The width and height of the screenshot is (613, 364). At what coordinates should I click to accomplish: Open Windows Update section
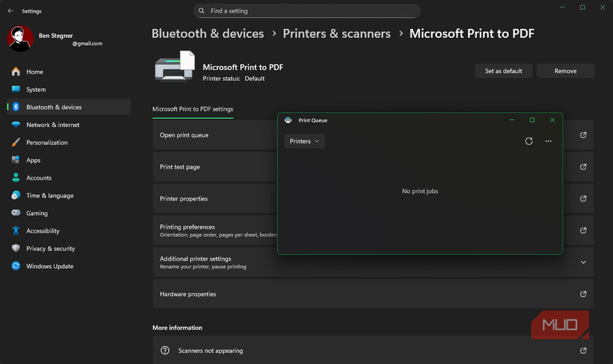tap(69, 266)
